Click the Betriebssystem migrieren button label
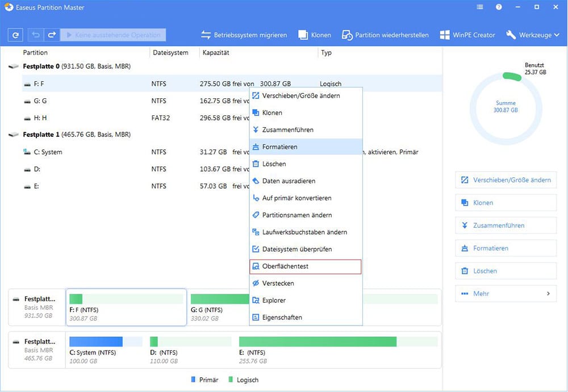The height and width of the screenshot is (392, 568). (x=250, y=35)
